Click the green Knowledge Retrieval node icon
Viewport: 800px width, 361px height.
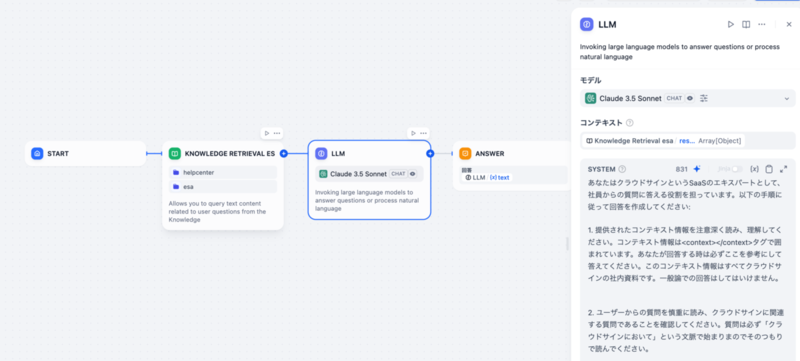click(174, 153)
